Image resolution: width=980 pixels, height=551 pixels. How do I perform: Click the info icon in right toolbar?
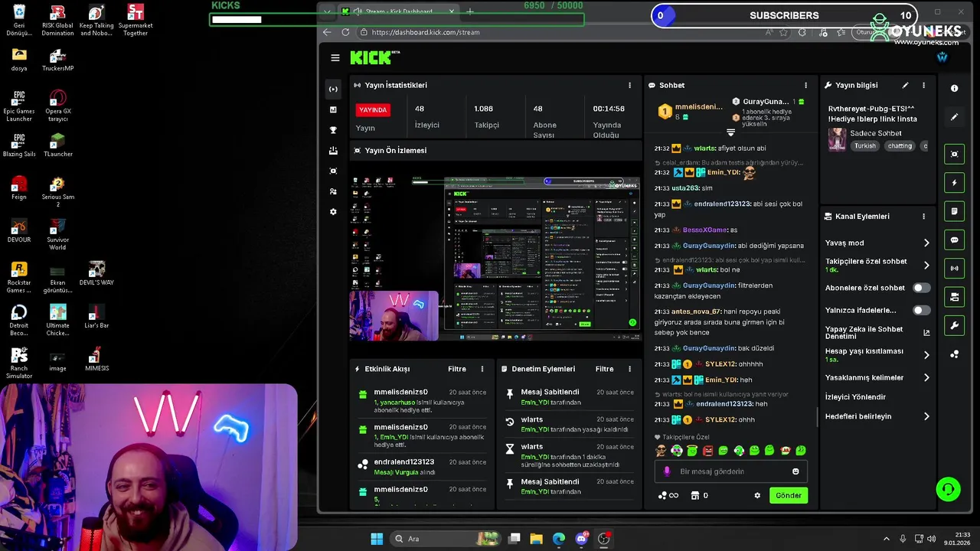click(x=954, y=89)
